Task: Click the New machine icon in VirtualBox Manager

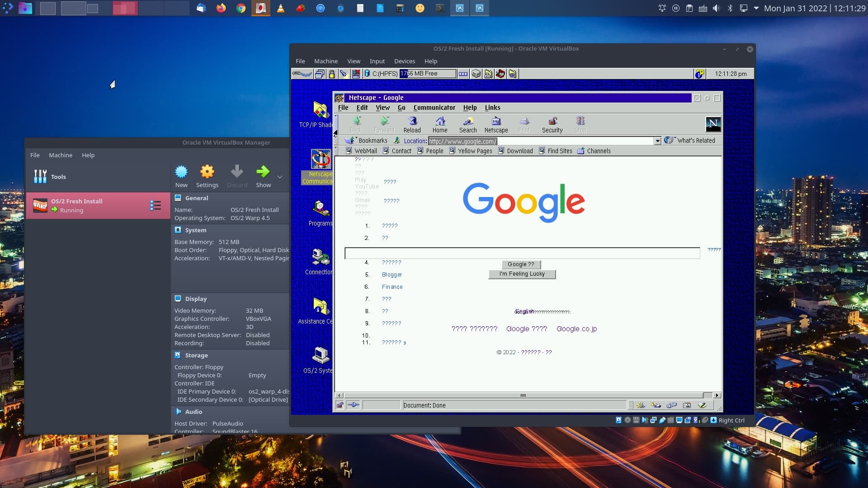Action: (x=181, y=172)
